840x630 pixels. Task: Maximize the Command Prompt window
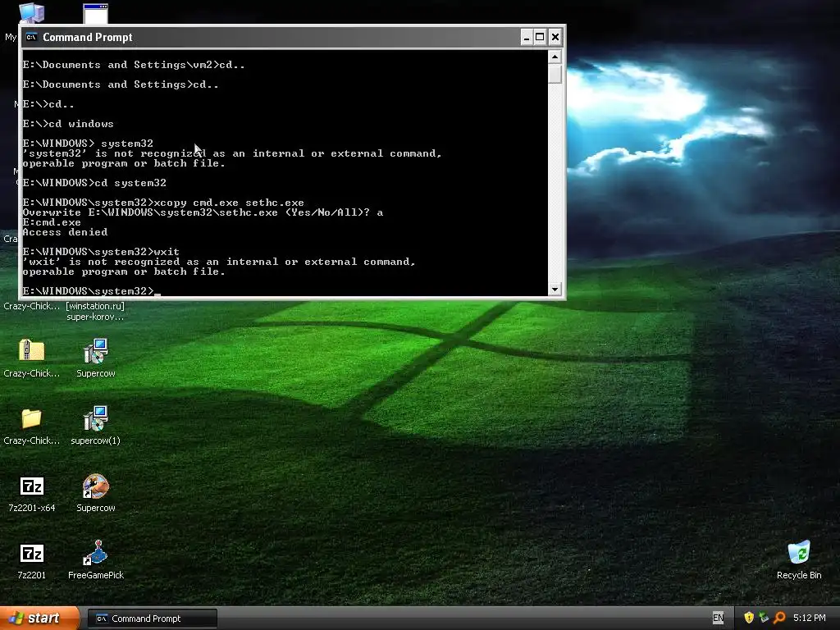(540, 37)
